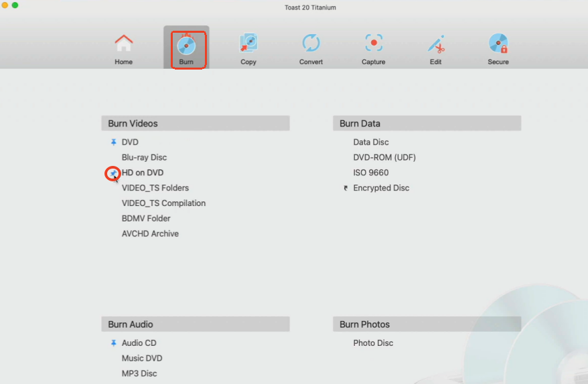This screenshot has width=588, height=384.
Task: Unpin the DVD project
Action: [x=113, y=142]
